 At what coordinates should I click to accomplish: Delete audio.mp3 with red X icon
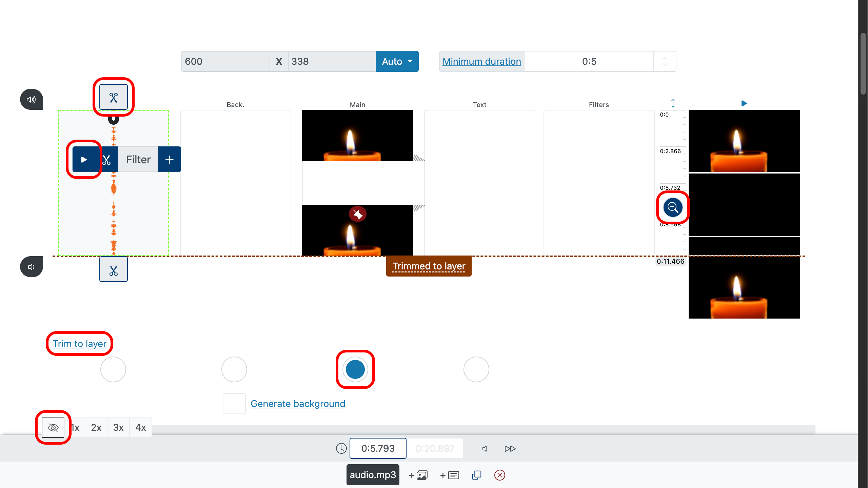pyautogui.click(x=499, y=475)
